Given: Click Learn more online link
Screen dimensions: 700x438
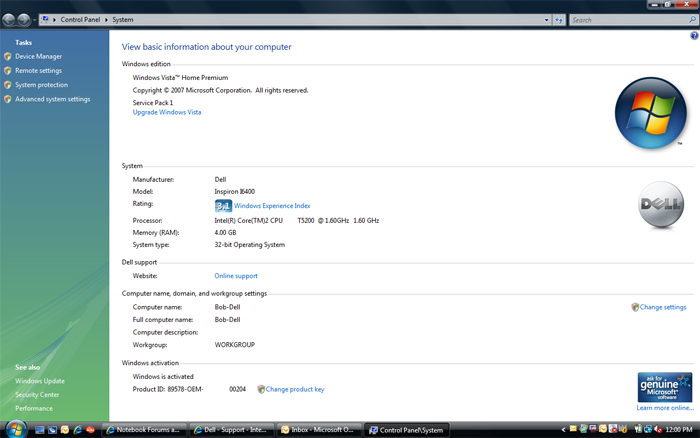Looking at the screenshot, I should (665, 408).
